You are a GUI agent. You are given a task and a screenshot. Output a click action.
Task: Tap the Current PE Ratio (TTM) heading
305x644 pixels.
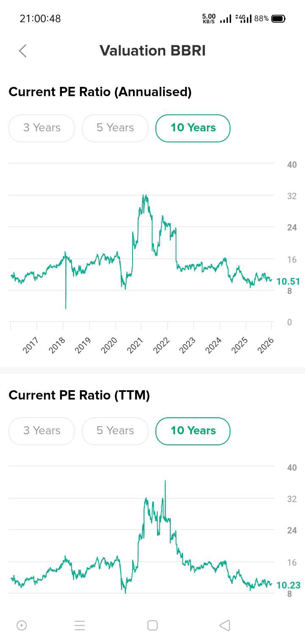[x=79, y=395]
